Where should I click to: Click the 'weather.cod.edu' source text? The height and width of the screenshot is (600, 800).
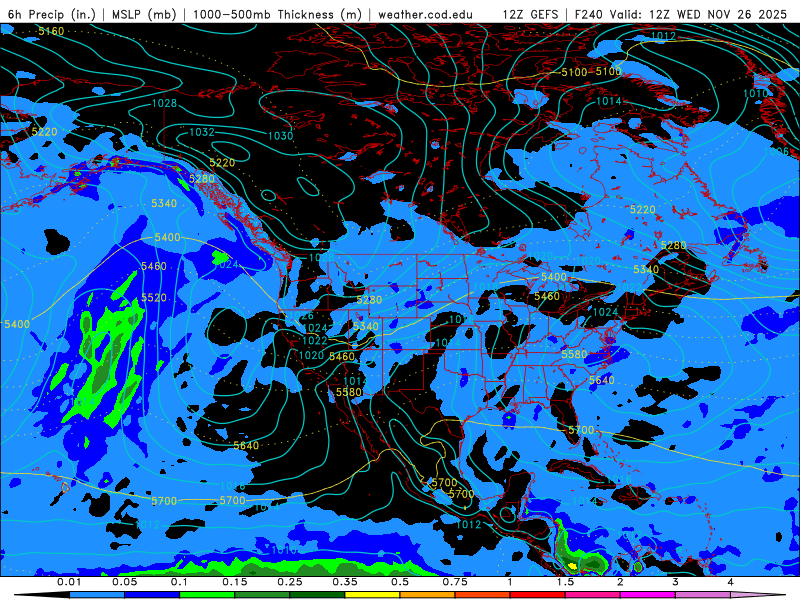coord(425,14)
